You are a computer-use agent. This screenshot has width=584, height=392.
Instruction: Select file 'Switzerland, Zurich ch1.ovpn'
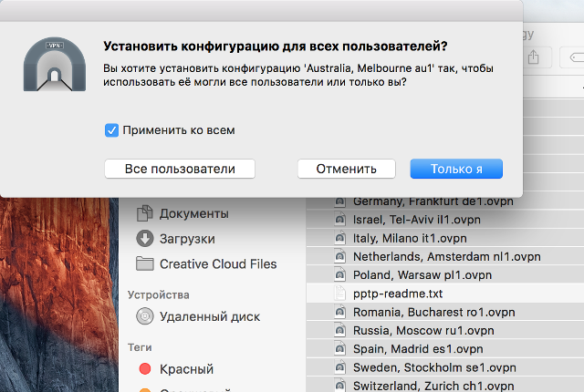tap(433, 386)
